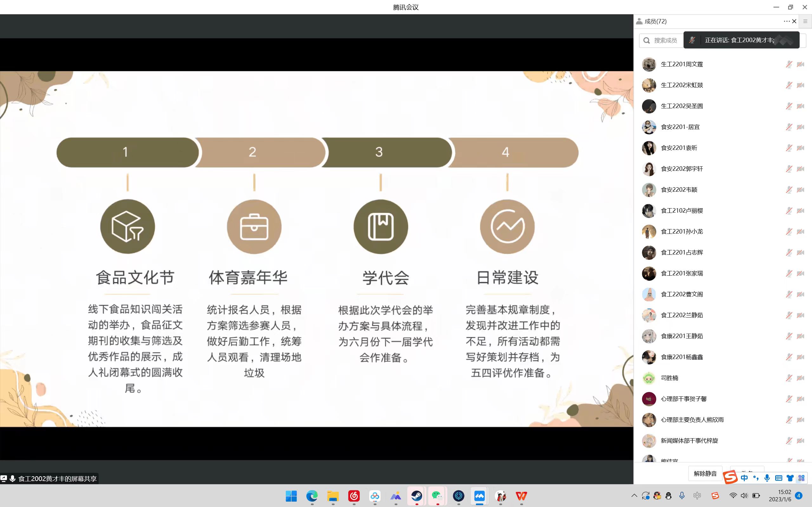Open Sogou IME skin shirt icon
Screen dimensions: 812x507
point(790,478)
